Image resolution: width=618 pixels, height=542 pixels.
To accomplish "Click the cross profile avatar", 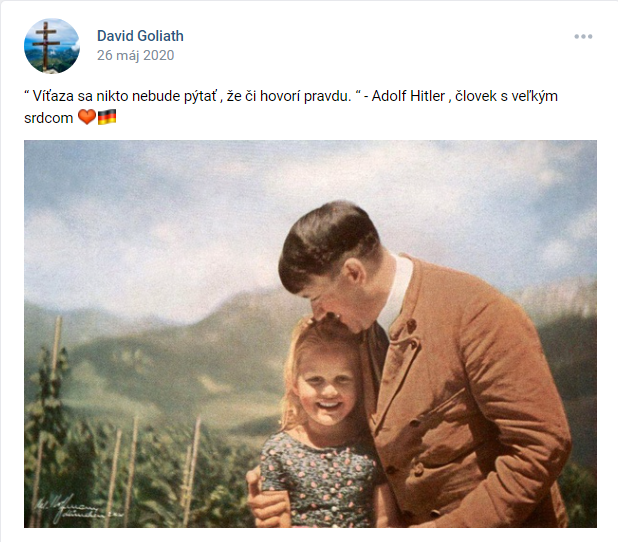I will 52,46.
